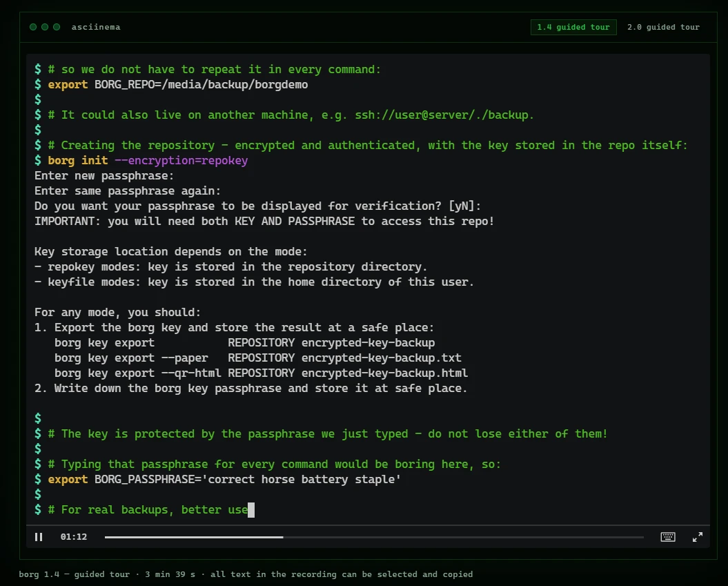Seek within the playback progress bar
The height and width of the screenshot is (586, 728).
tap(374, 537)
